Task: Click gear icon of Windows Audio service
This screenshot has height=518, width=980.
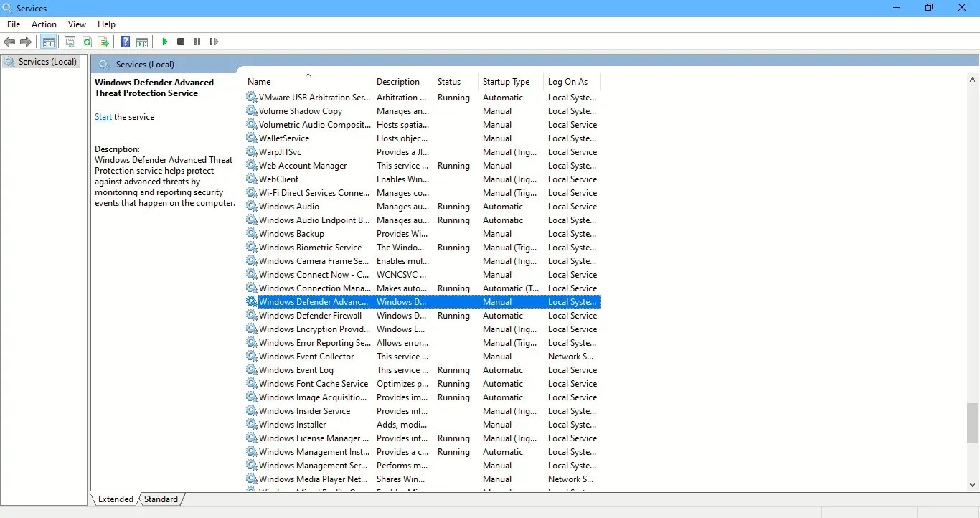Action: click(252, 206)
